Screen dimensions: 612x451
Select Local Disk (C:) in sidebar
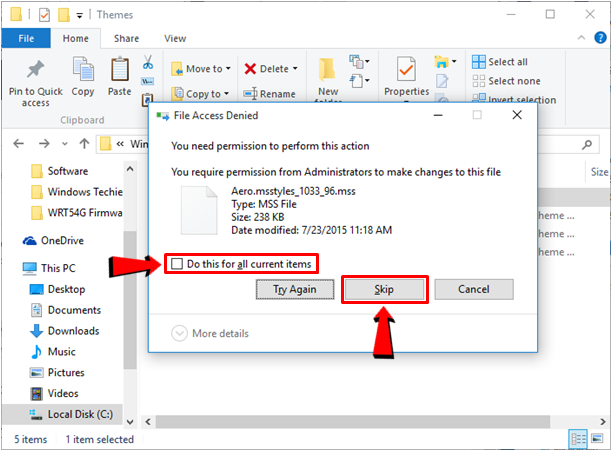[x=62, y=414]
